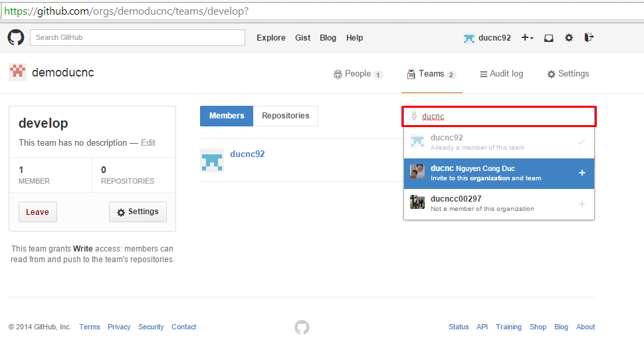The width and height of the screenshot is (644, 348).
Task: Click ducnc92 avatar in the header
Action: 469,38
